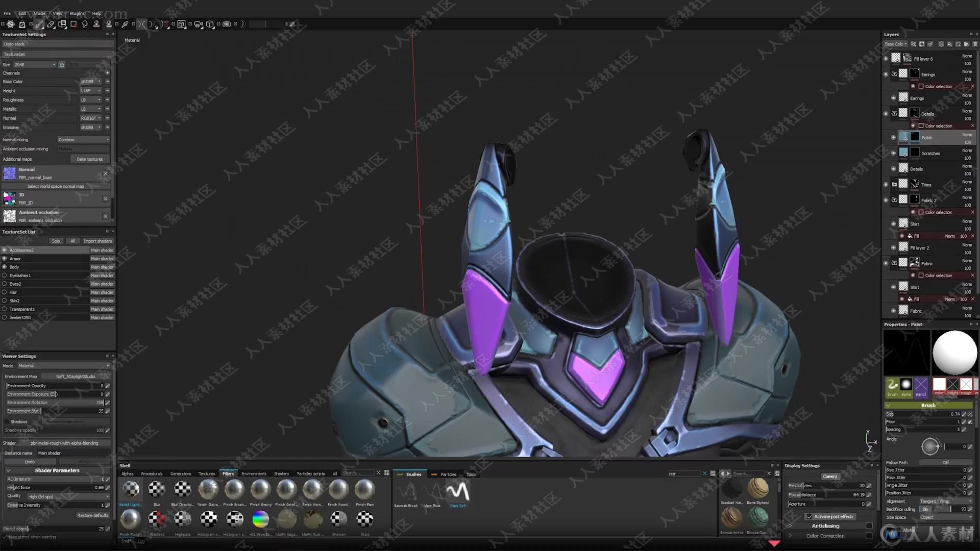The width and height of the screenshot is (980, 551).
Task: Adjust the brush Size slider
Action: click(923, 414)
